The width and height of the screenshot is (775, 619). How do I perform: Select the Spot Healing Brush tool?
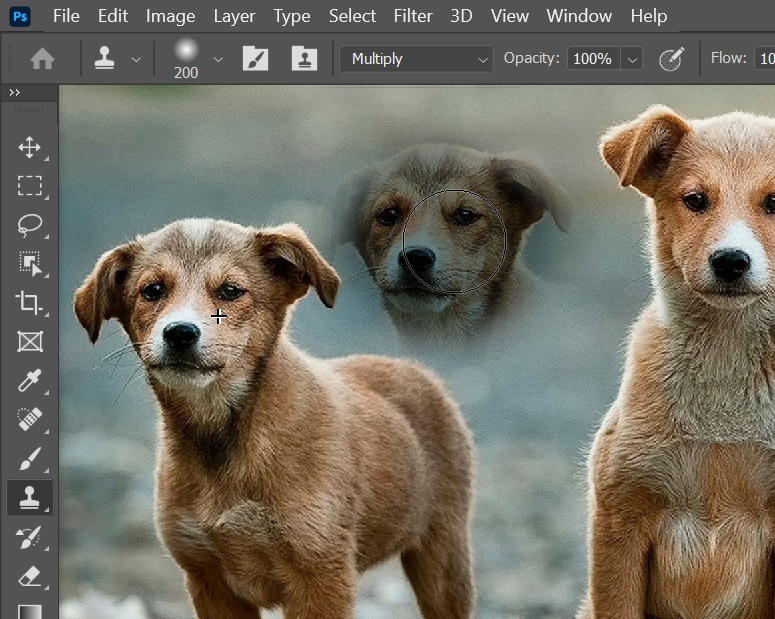click(x=30, y=419)
